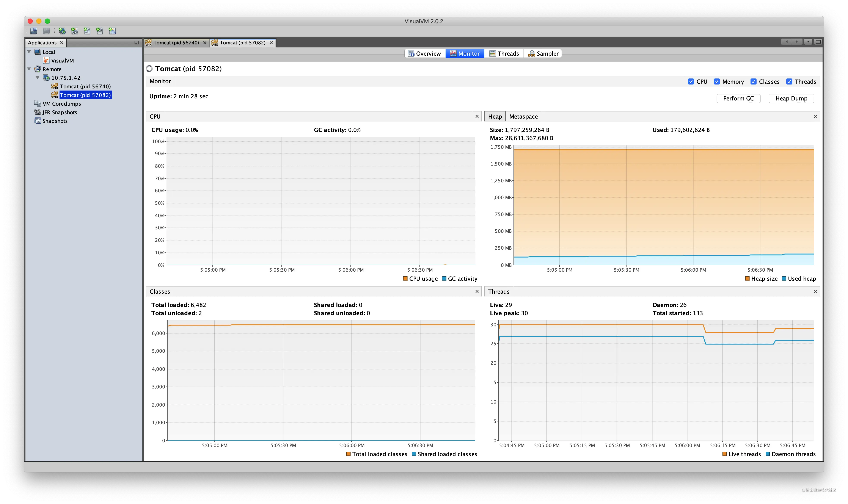Click the JFR Snapshots icon in tree
Viewport: 848px width, 504px height.
click(37, 112)
